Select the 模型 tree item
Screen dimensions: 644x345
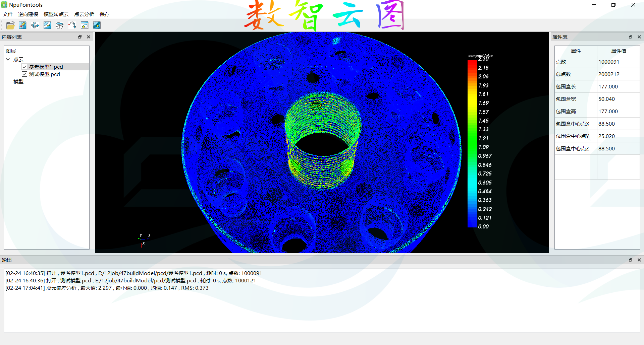18,81
